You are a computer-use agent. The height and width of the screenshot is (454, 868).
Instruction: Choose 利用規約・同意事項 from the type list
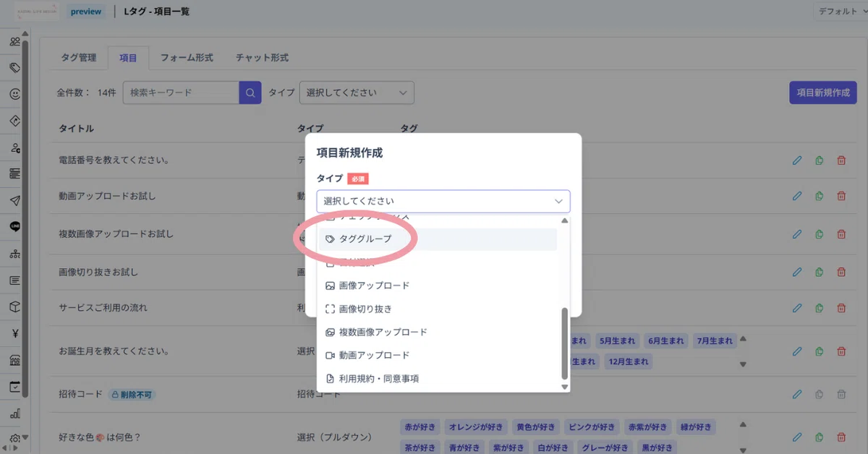(x=438, y=378)
